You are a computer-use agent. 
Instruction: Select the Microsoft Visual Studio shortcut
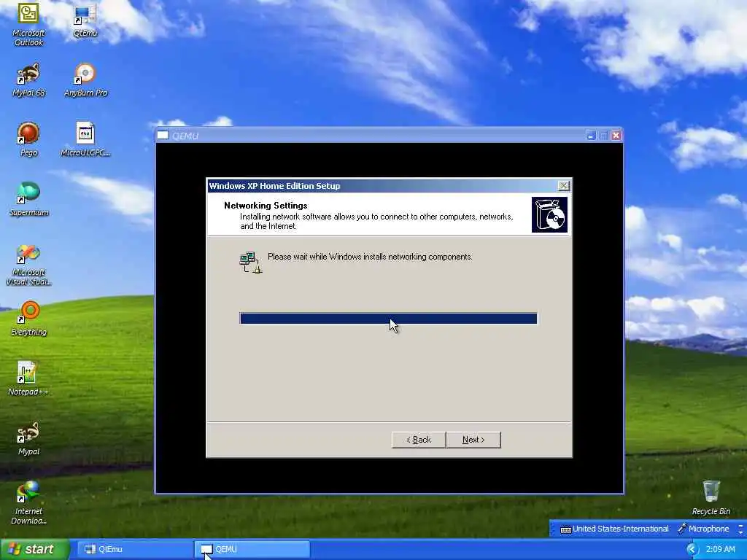[28, 265]
